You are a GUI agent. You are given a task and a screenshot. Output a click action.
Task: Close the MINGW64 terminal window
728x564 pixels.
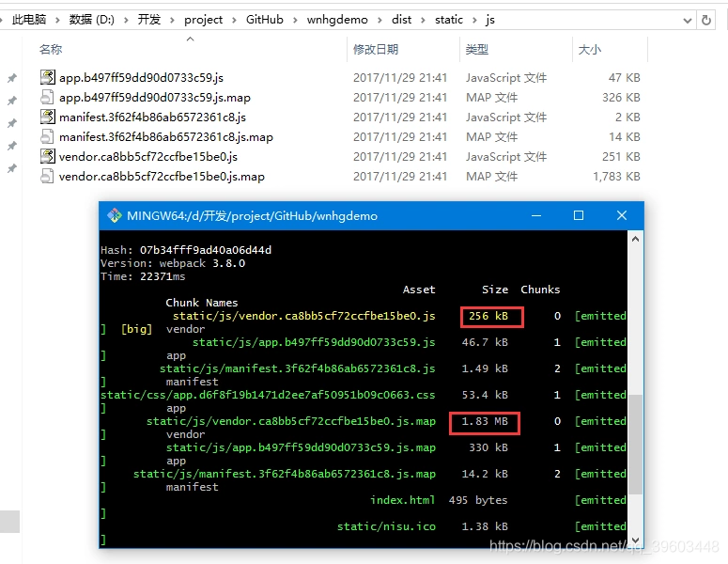coord(622,215)
